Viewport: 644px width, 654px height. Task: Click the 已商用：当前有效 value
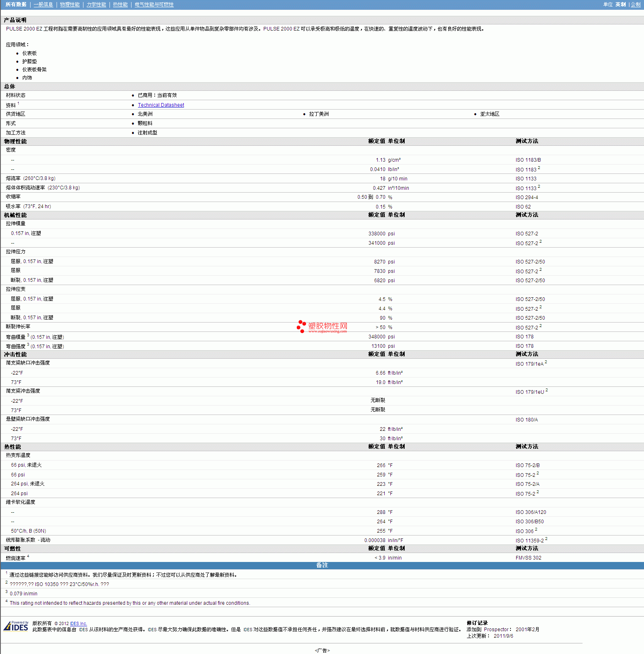point(157,95)
